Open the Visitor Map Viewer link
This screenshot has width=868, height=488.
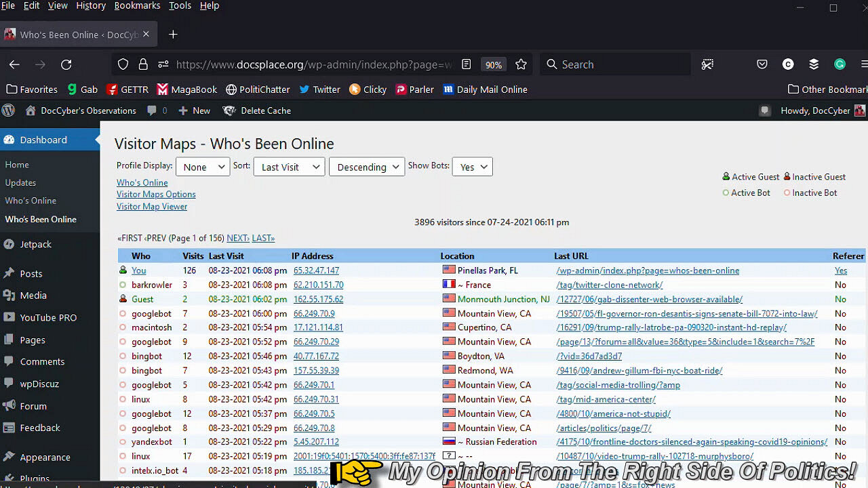point(152,206)
